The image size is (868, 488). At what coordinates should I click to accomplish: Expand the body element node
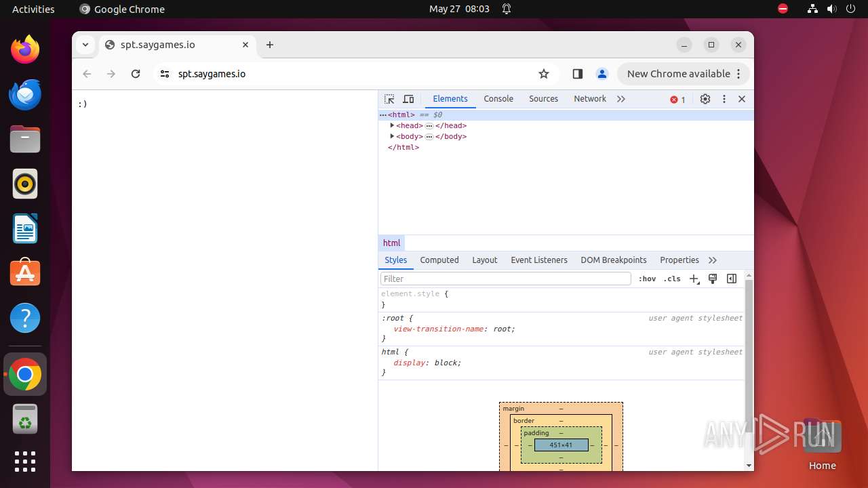tap(392, 136)
